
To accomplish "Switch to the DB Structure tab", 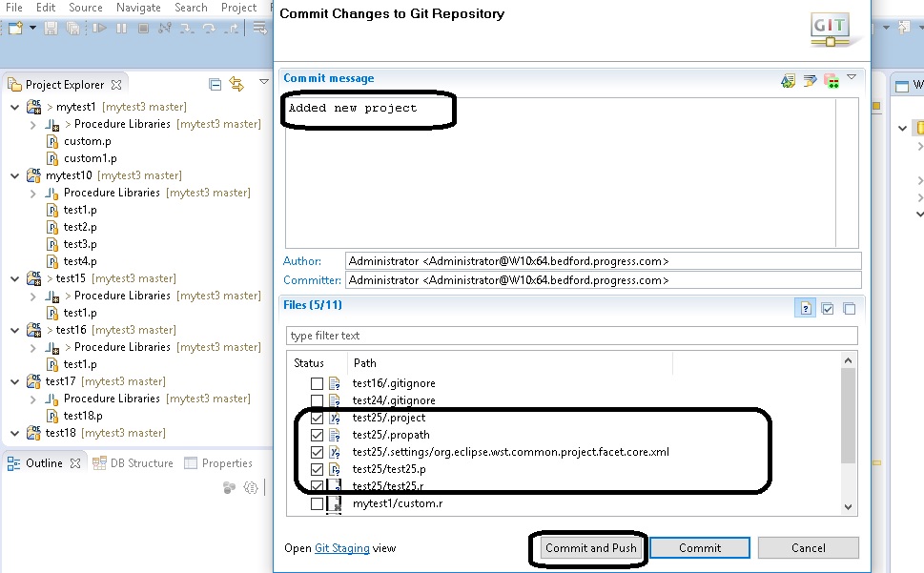I will tap(141, 463).
